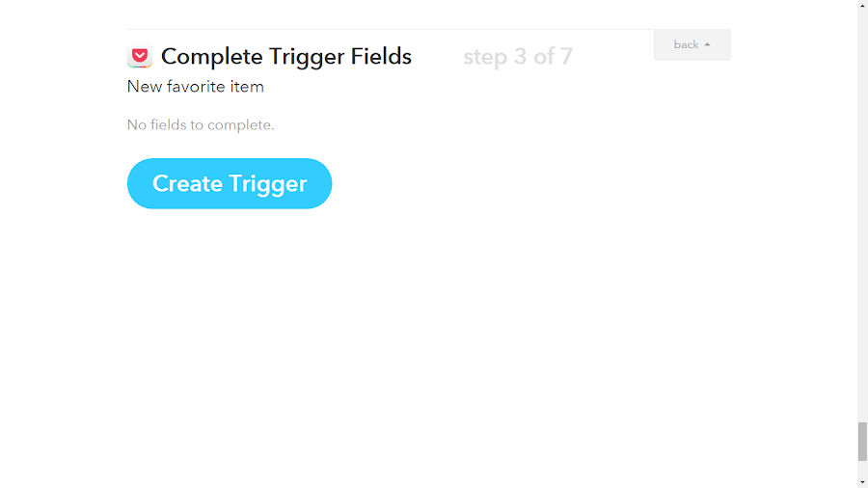
Task: Click the caret arrow beside back
Action: point(707,44)
